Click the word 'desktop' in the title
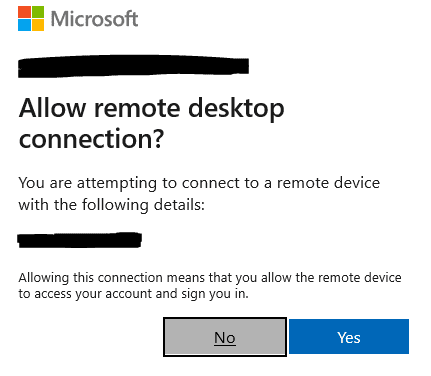 [236, 109]
